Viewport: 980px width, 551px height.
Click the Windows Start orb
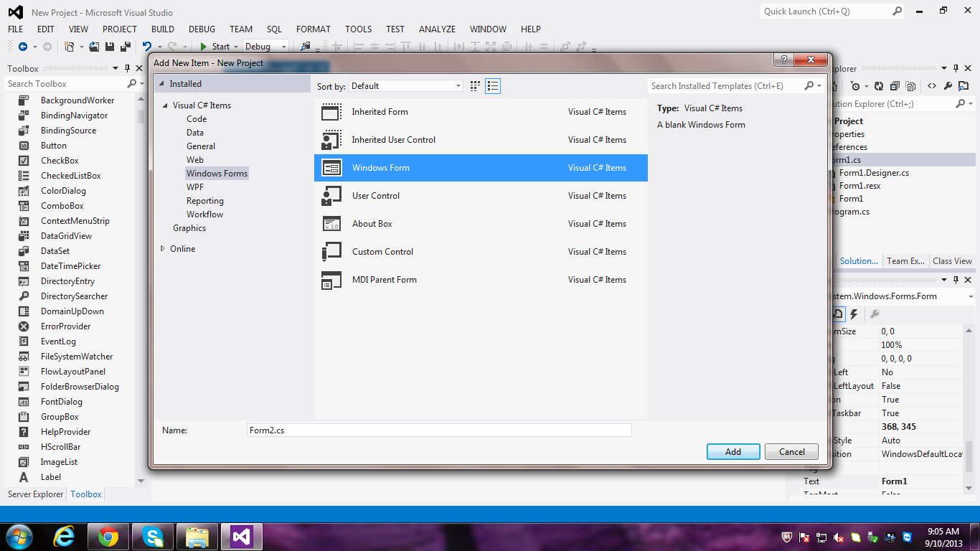(x=18, y=537)
